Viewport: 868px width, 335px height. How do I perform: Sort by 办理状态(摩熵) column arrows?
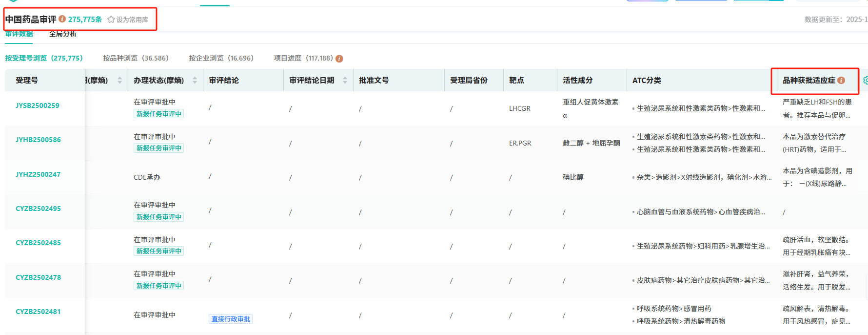click(x=195, y=81)
